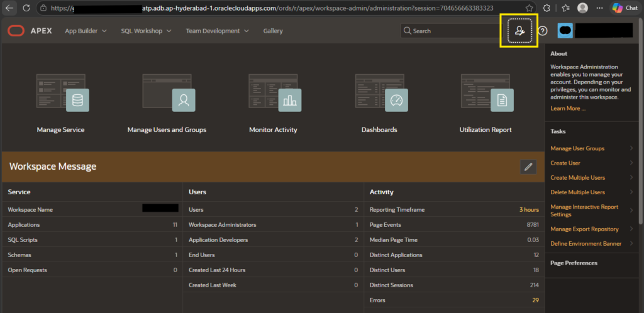Reload the page in the browser
The height and width of the screenshot is (313, 644).
click(26, 8)
